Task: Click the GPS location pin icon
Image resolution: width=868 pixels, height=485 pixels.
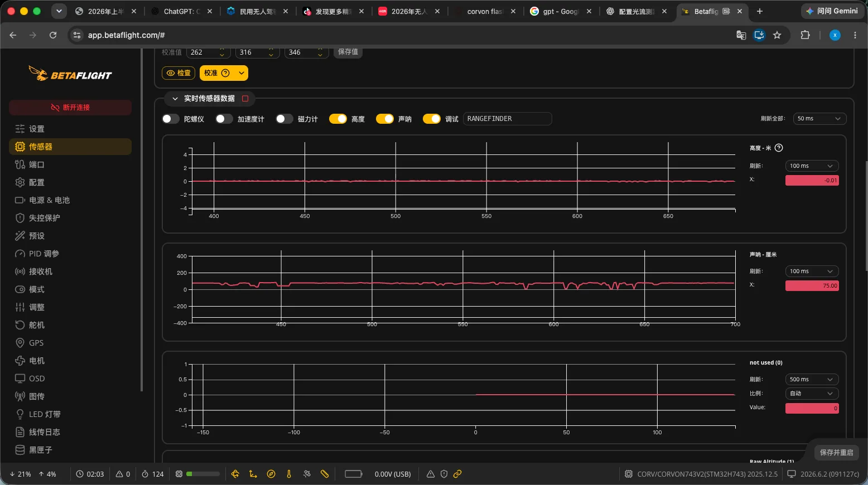Action: [20, 343]
